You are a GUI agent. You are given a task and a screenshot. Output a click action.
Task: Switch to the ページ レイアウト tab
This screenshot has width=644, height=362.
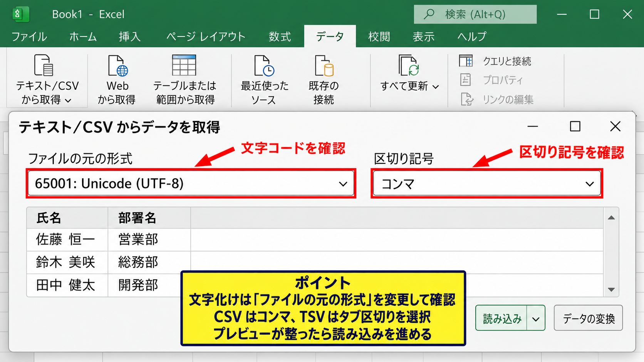206,37
